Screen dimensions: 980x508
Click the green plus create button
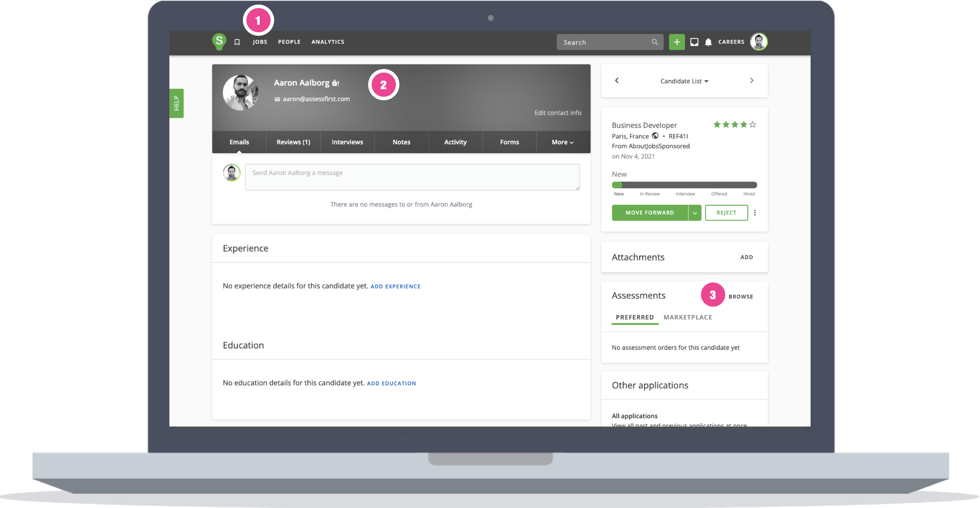click(677, 42)
